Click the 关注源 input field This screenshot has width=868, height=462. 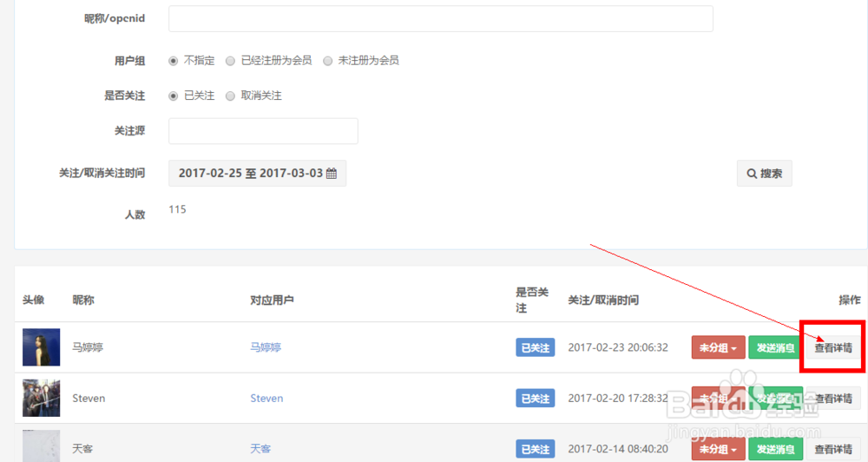[x=264, y=131]
